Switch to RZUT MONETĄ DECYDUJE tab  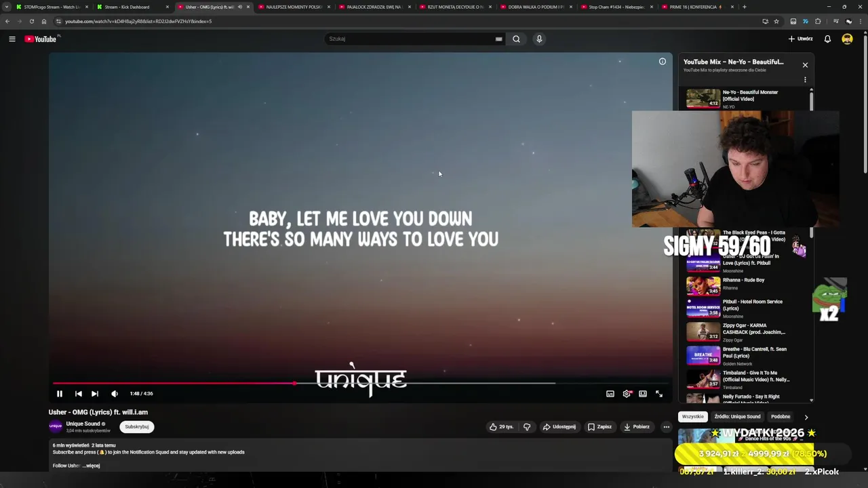pos(455,7)
